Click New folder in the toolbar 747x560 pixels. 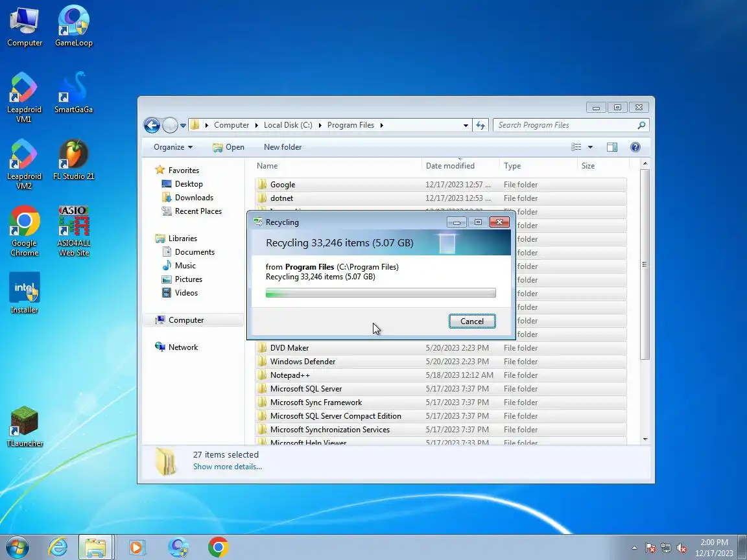[x=283, y=147]
